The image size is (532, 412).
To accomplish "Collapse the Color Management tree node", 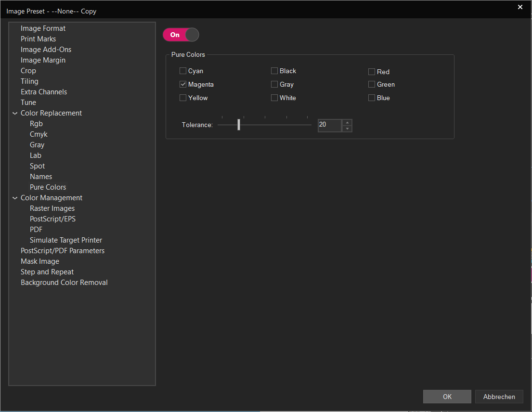I will [15, 198].
